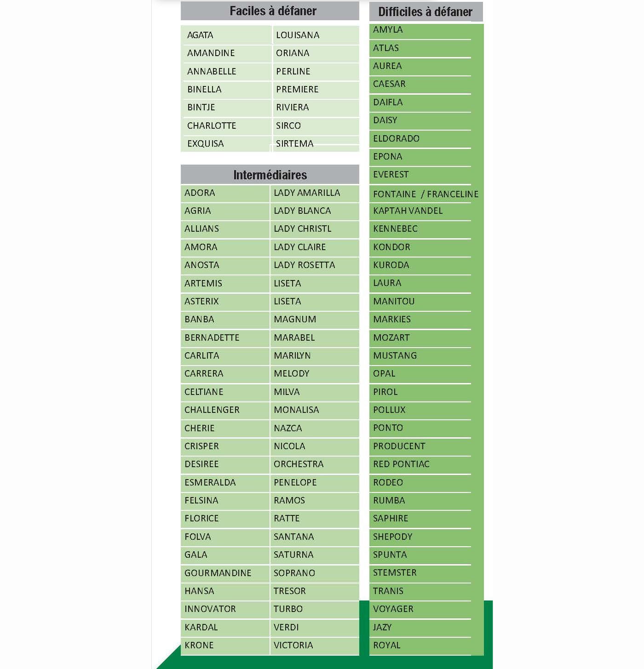Click the 'Faciles à défaner' header
Image resolution: width=644 pixels, height=669 pixels.
(x=270, y=11)
